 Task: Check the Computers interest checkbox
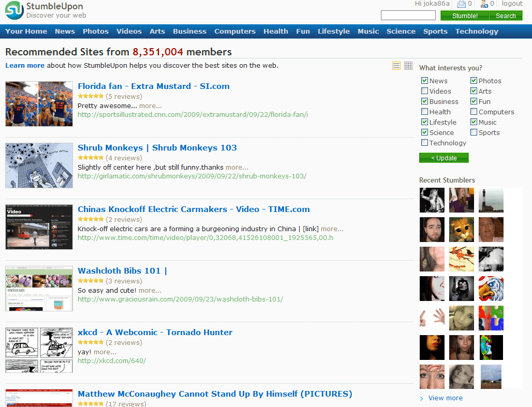pyautogui.click(x=474, y=112)
